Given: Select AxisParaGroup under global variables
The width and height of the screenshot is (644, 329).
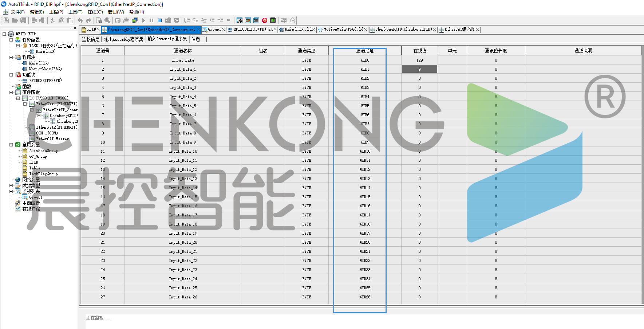Looking at the screenshot, I should click(x=43, y=150).
